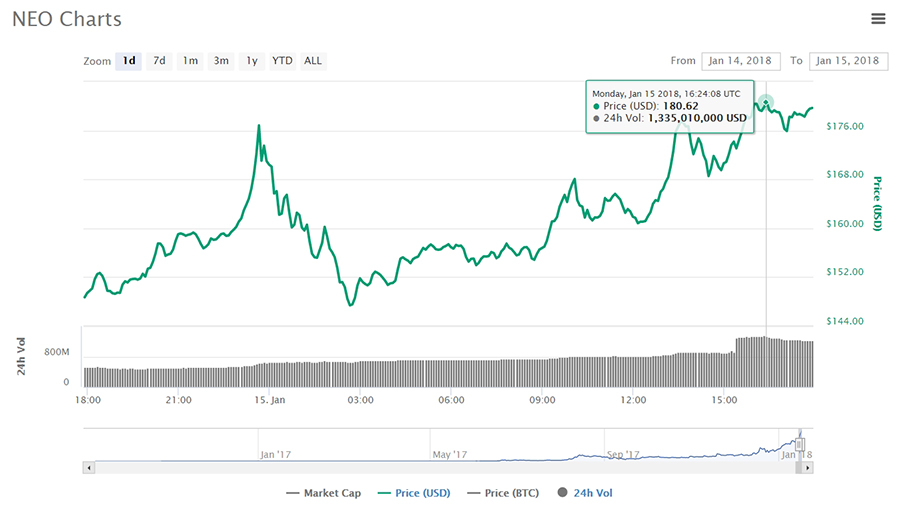Click the highlighted price point marker at 180.62

coord(766,103)
